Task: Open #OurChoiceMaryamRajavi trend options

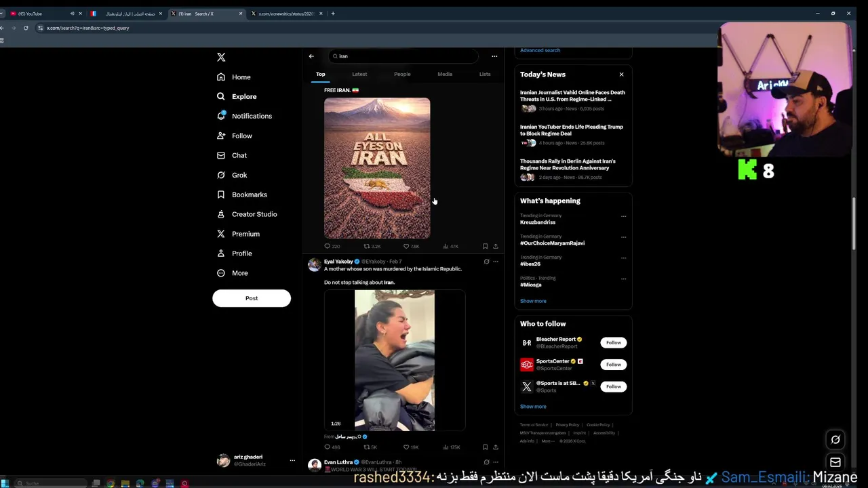Action: click(x=623, y=237)
